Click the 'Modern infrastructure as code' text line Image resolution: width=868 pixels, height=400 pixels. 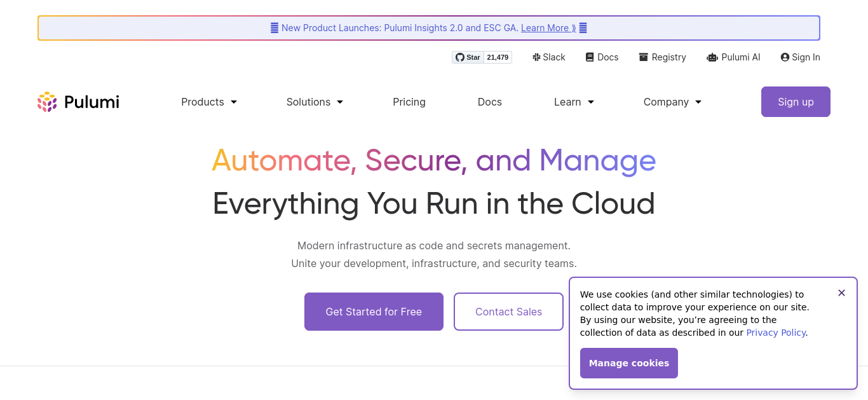point(434,245)
